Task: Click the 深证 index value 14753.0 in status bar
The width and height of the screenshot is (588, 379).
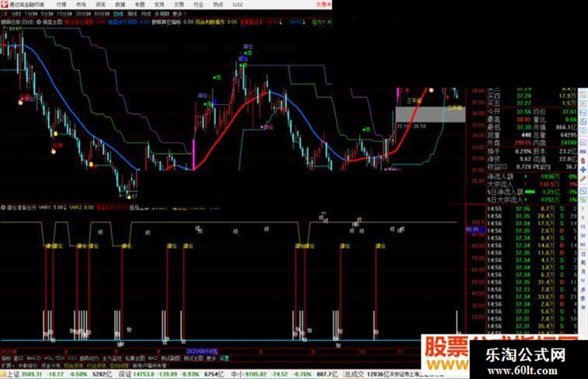Action: click(144, 374)
